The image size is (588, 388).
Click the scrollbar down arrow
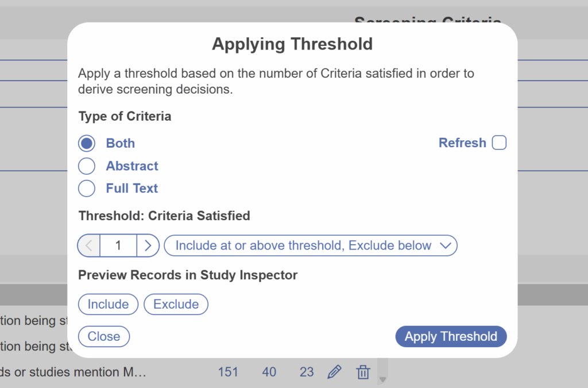coord(382,379)
